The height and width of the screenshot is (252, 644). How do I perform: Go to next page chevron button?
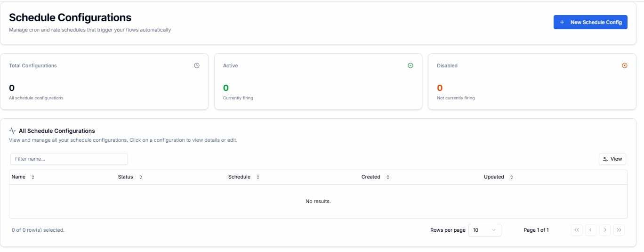[x=605, y=230]
